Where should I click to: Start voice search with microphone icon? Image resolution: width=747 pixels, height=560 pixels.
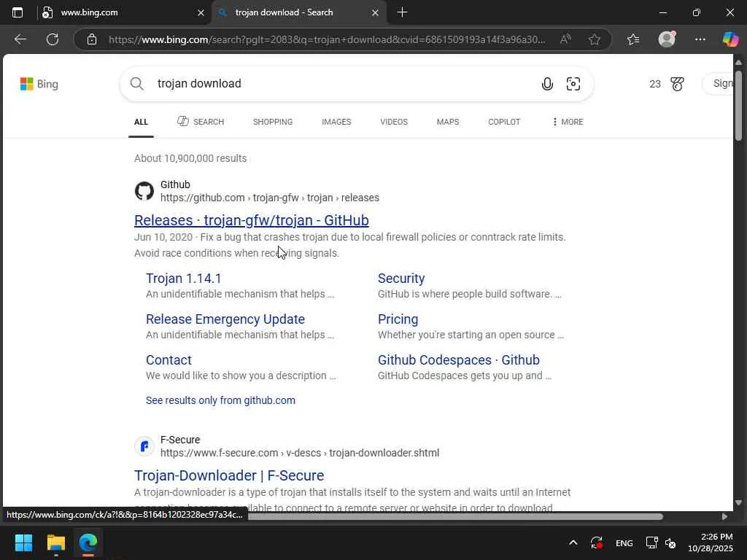[x=547, y=84]
